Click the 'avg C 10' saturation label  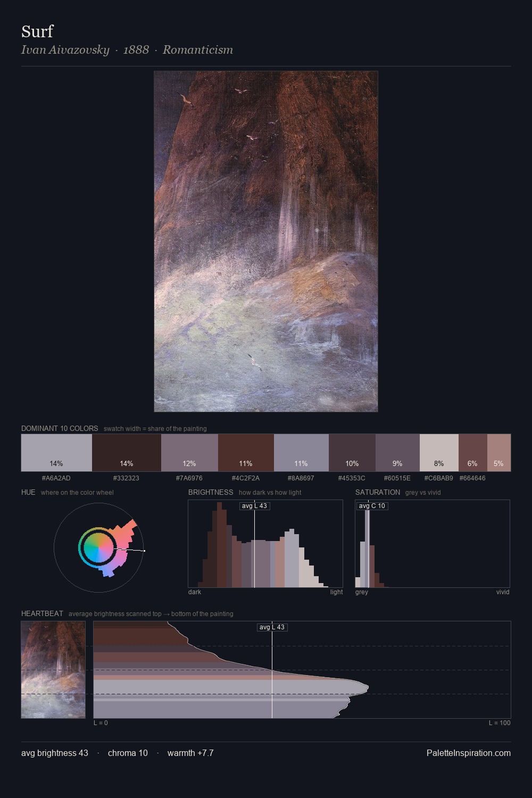pyautogui.click(x=372, y=506)
